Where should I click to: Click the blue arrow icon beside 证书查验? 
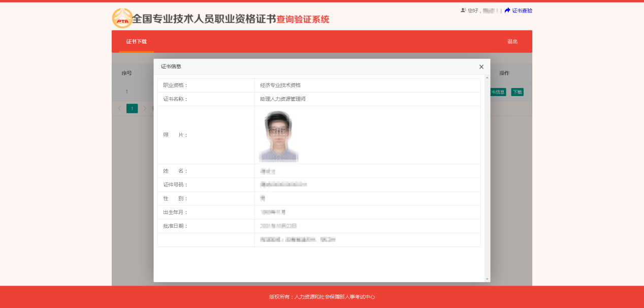click(x=507, y=10)
